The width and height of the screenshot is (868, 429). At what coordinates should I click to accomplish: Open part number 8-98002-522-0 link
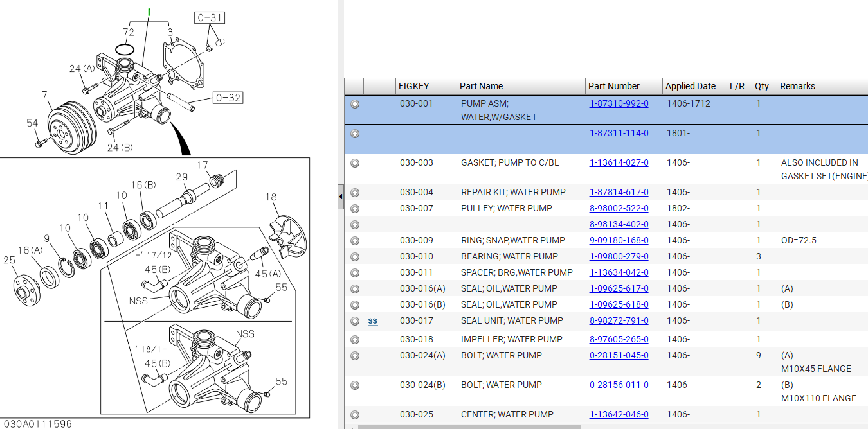tap(619, 208)
